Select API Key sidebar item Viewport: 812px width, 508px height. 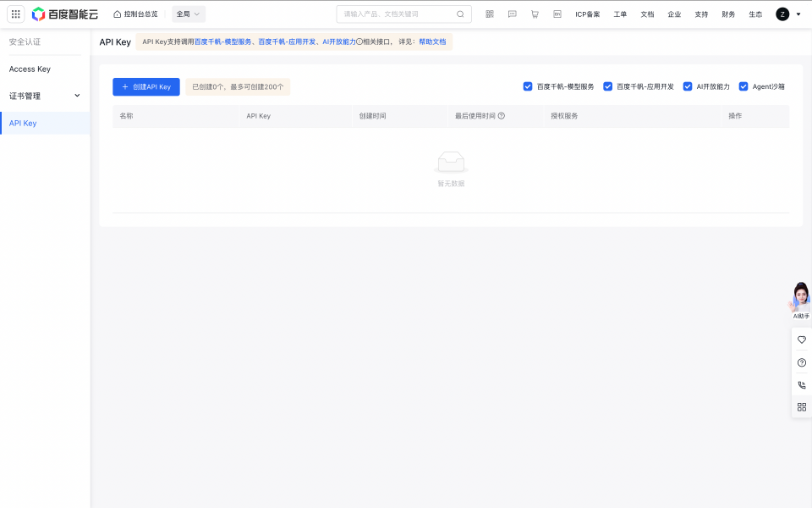click(x=45, y=124)
